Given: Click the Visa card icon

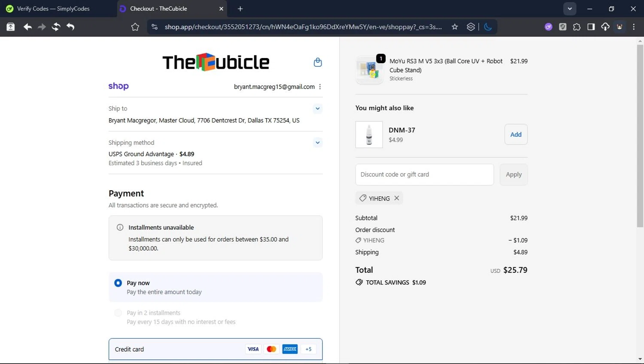Looking at the screenshot, I should [253, 349].
